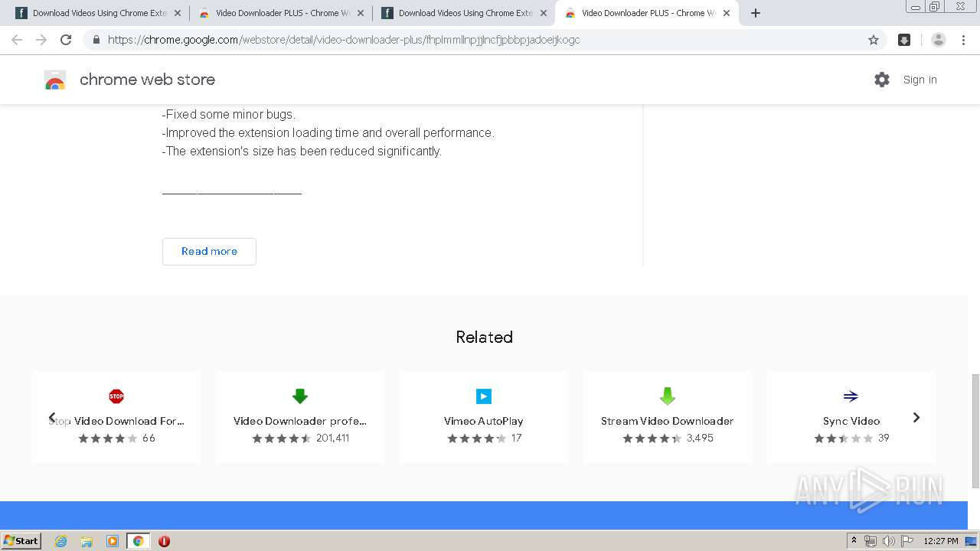Close the first Download Videos tab

(x=178, y=13)
